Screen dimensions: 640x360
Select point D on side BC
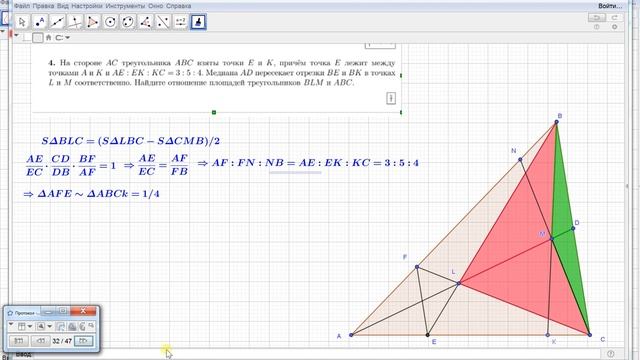pos(573,228)
